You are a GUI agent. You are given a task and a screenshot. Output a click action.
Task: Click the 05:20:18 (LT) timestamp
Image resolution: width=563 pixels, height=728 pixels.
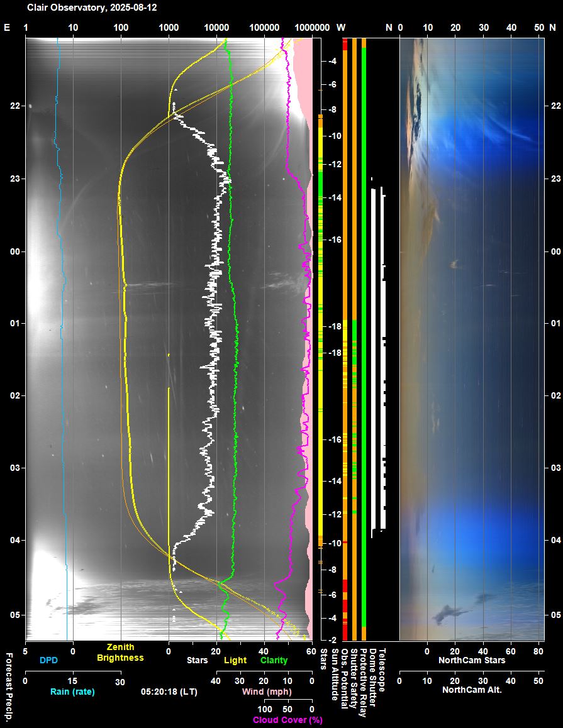pyautogui.click(x=169, y=691)
